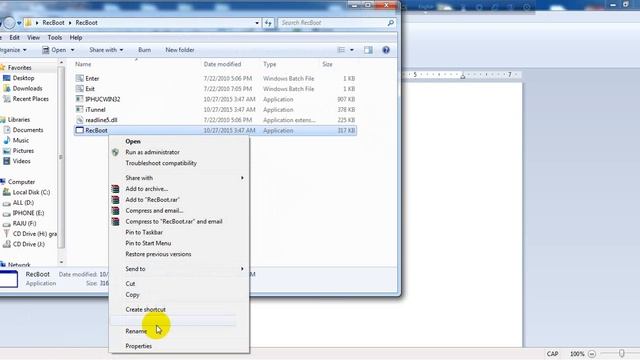
Task: Click the RecBoot application icon in file list
Action: click(x=80, y=130)
